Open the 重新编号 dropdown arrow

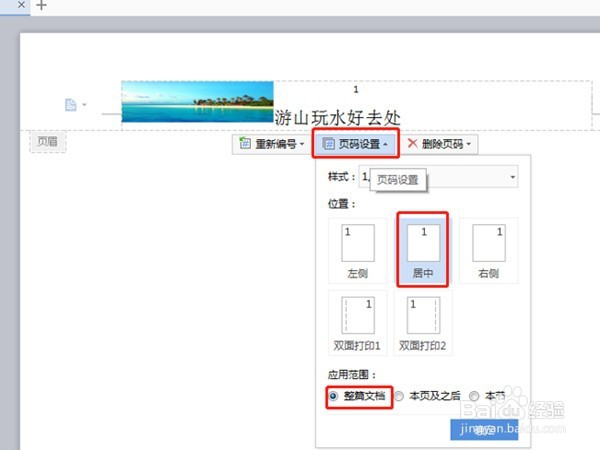(x=302, y=144)
